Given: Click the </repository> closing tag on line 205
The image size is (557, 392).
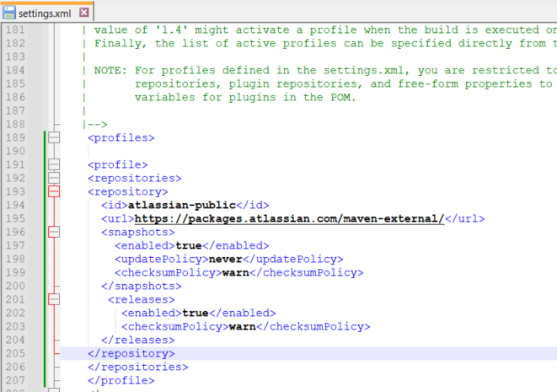Looking at the screenshot, I should pos(131,353).
